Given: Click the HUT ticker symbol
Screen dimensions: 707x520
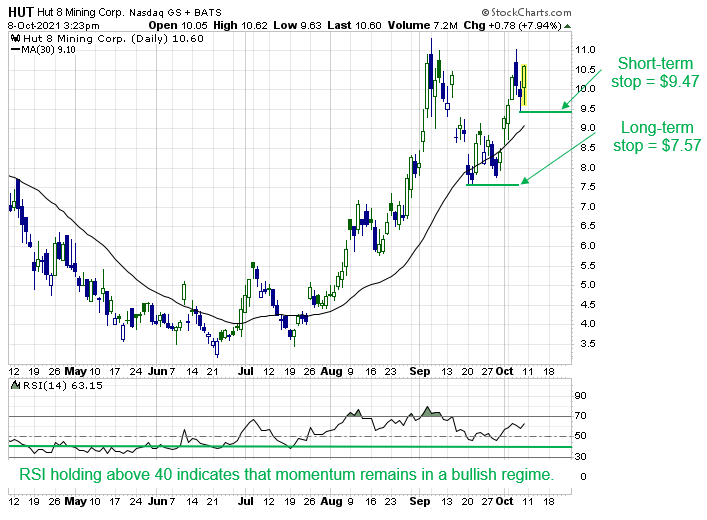Looking at the screenshot, I should tap(21, 12).
